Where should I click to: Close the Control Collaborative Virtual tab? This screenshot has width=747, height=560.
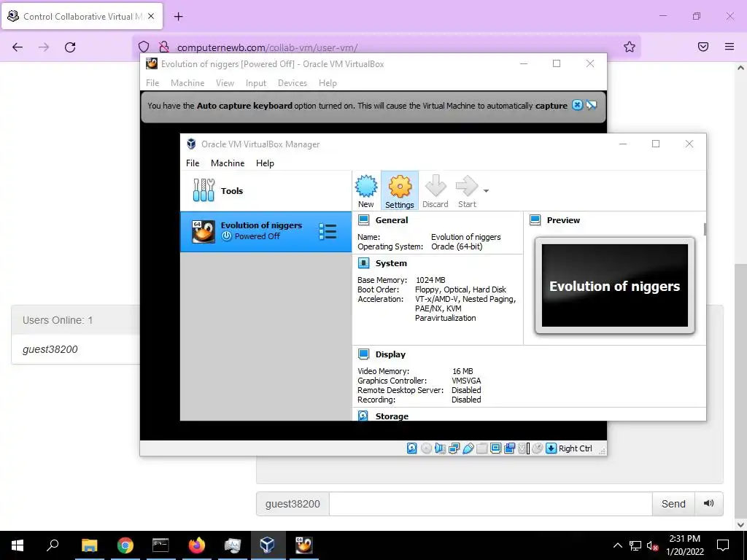tap(151, 16)
